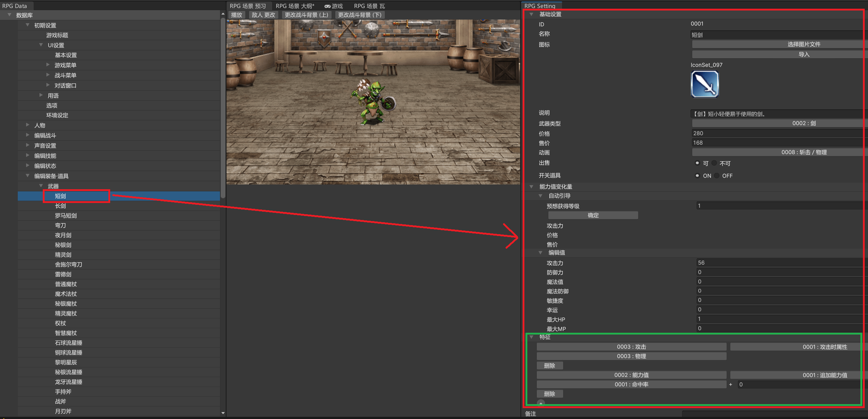Switch to the RPG 场景 大纲 tab

(x=295, y=6)
